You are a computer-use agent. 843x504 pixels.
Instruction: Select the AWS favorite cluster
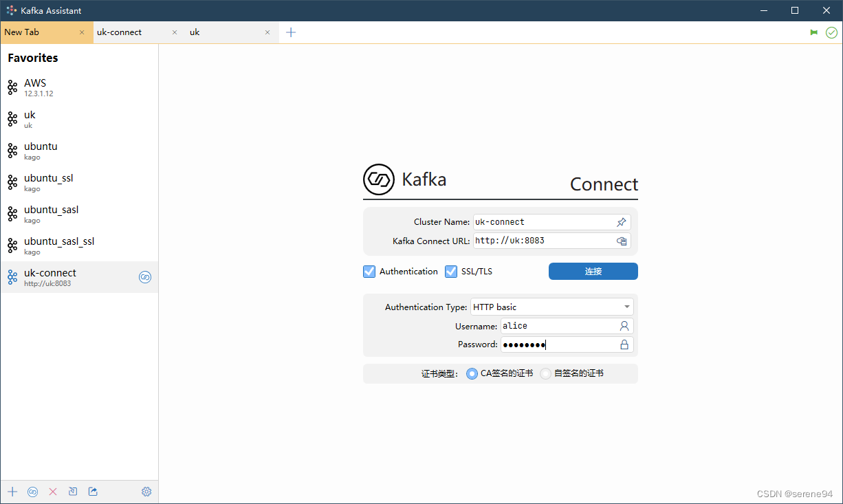(x=79, y=87)
